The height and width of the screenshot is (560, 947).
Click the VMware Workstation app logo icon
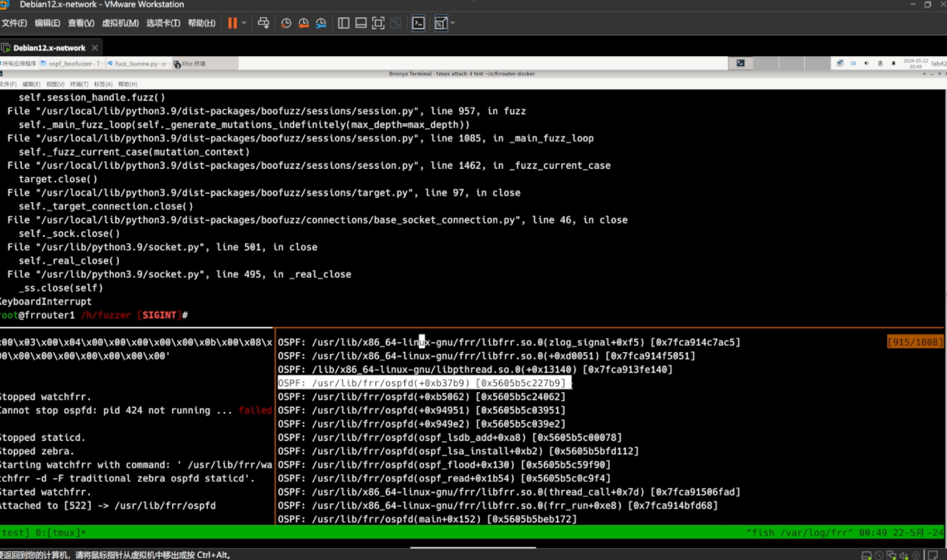(x=5, y=5)
